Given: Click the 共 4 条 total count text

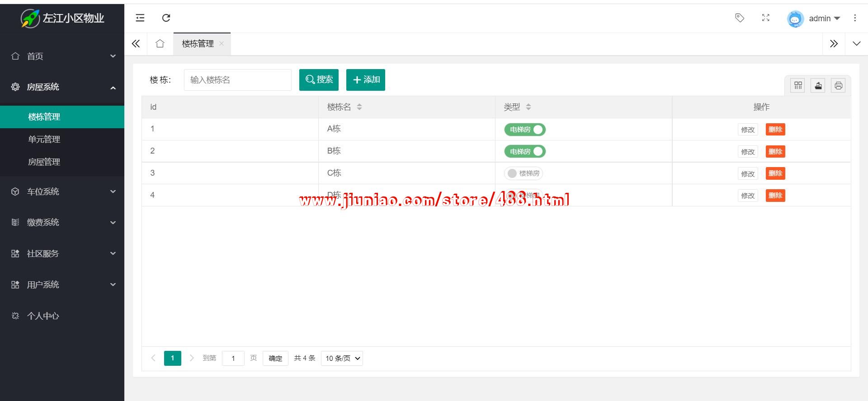Looking at the screenshot, I should (x=305, y=358).
